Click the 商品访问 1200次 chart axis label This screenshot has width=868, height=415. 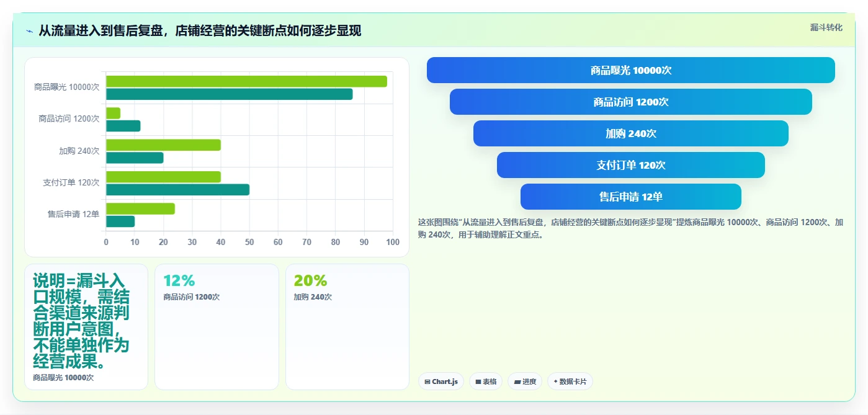[x=69, y=118]
